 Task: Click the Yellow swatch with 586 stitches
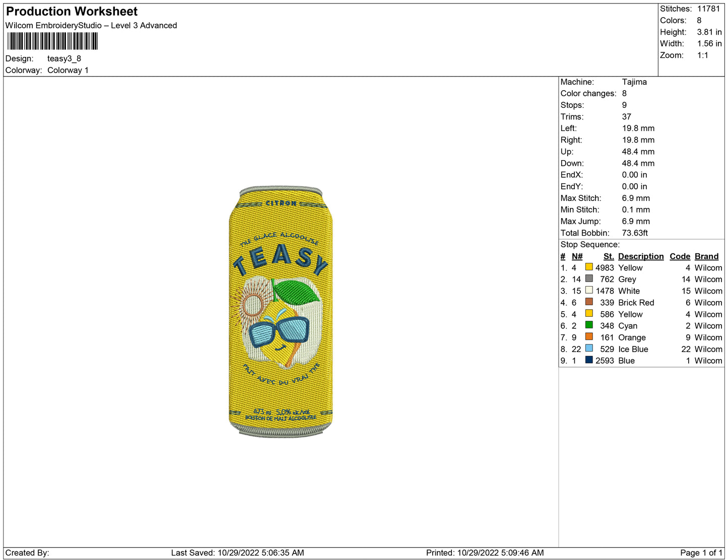[x=589, y=313]
